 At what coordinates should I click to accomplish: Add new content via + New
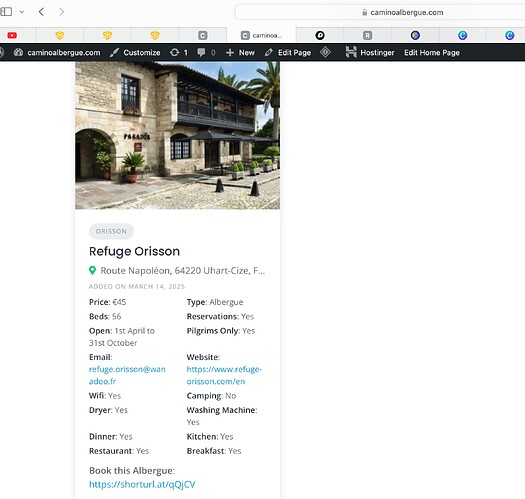click(x=240, y=53)
